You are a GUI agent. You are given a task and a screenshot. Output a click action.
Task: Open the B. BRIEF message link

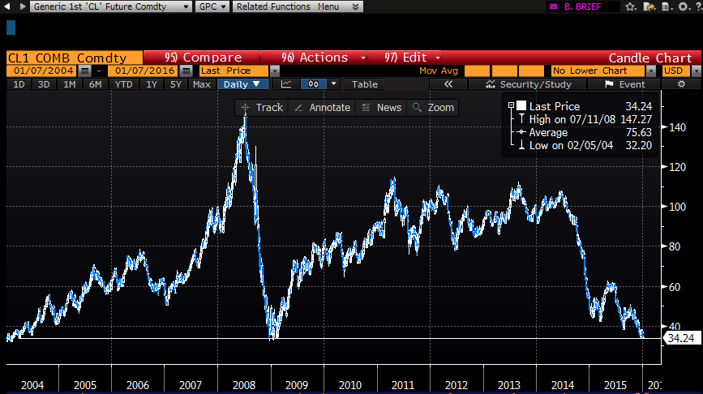[582, 7]
